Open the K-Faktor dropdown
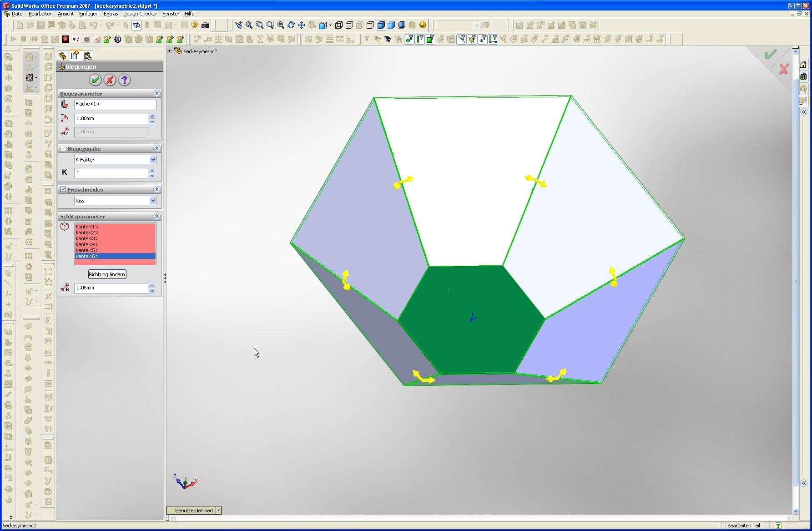The image size is (812, 531). coord(153,160)
